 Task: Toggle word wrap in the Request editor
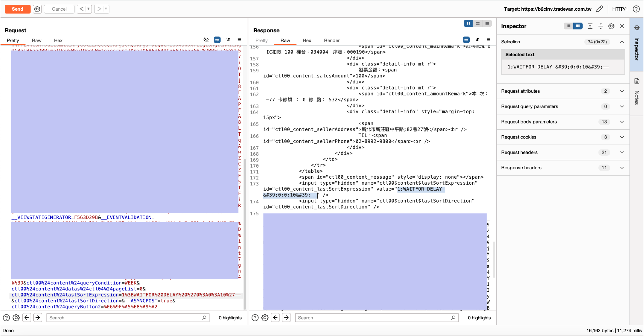[217, 40]
